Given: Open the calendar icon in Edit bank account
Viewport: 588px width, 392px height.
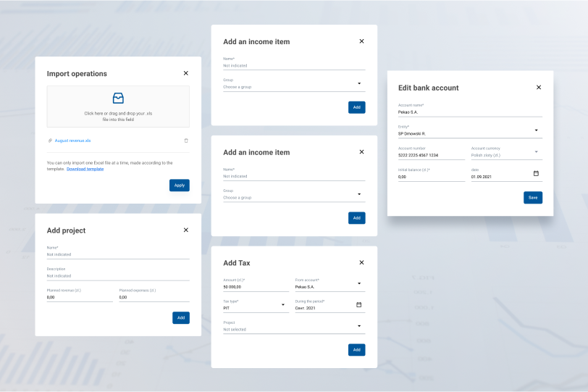Looking at the screenshot, I should (536, 173).
